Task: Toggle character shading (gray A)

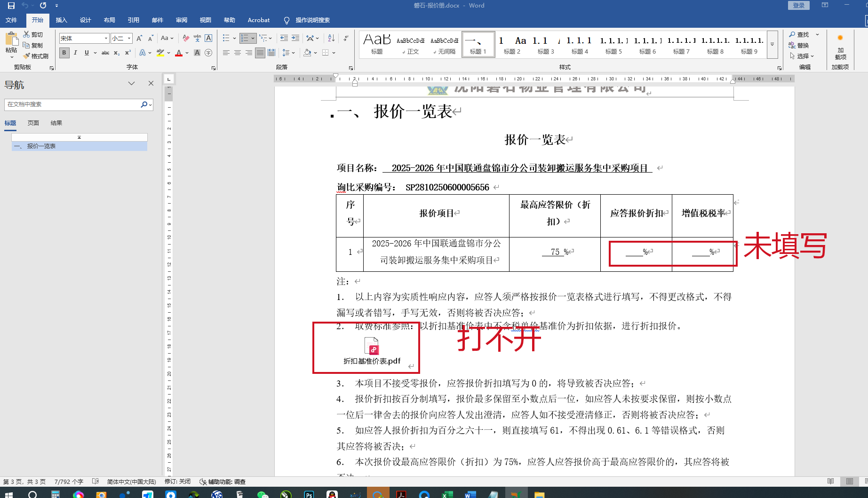Action: click(197, 53)
